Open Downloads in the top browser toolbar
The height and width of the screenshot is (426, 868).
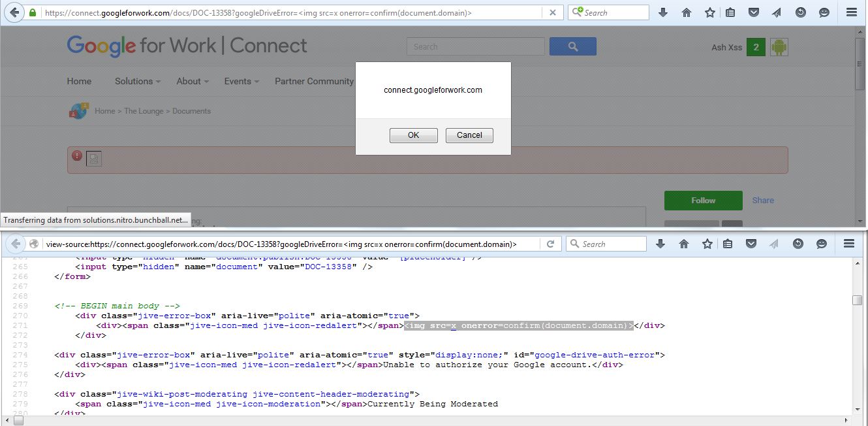pyautogui.click(x=663, y=12)
